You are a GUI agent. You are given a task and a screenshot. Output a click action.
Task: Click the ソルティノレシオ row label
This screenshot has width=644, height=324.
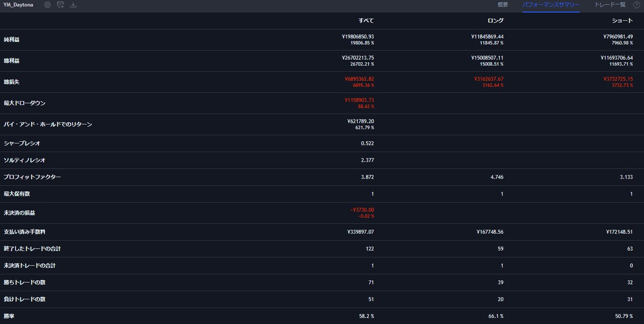(25, 160)
